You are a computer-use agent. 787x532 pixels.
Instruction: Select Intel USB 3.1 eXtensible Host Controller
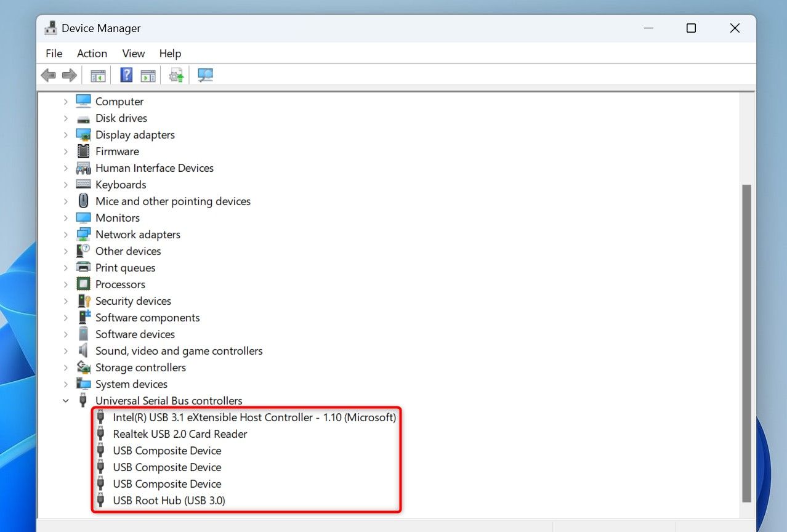point(254,417)
